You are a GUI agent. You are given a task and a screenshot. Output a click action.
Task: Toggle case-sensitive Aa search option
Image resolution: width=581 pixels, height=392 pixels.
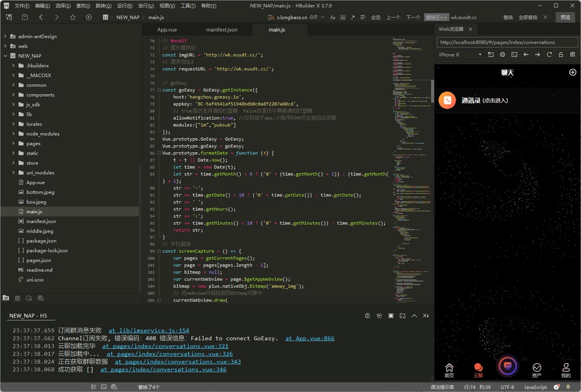pyautogui.click(x=333, y=17)
